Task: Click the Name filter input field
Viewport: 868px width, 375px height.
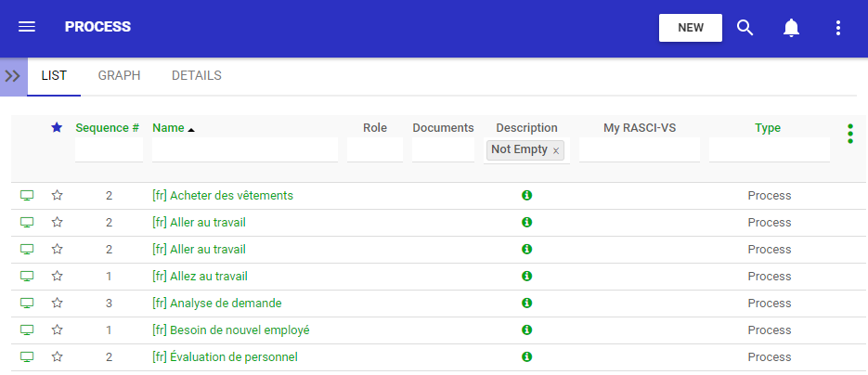Action: tap(244, 149)
